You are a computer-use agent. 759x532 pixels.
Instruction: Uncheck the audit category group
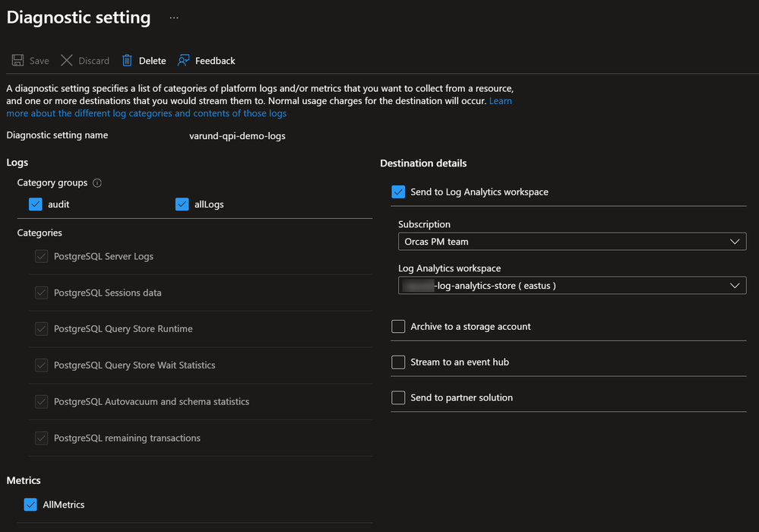pyautogui.click(x=35, y=204)
